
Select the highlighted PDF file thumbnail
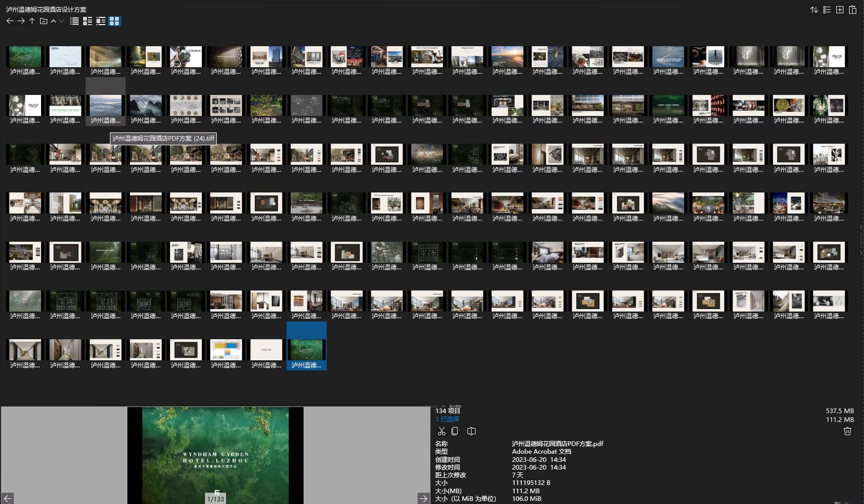pyautogui.click(x=307, y=350)
